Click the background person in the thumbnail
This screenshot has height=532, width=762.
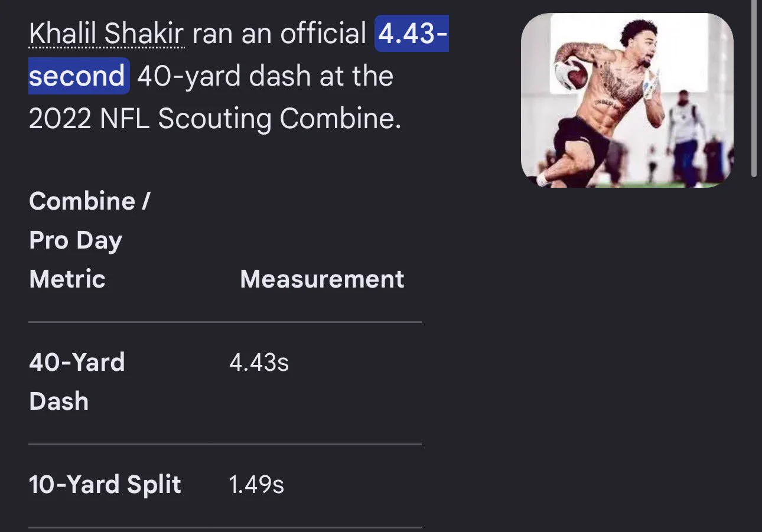(x=686, y=137)
